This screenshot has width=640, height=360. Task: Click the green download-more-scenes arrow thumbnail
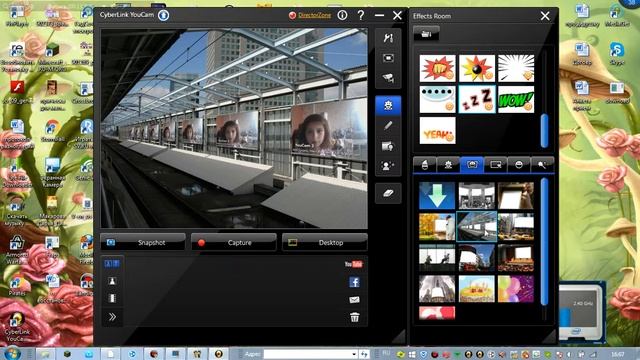coord(437,196)
